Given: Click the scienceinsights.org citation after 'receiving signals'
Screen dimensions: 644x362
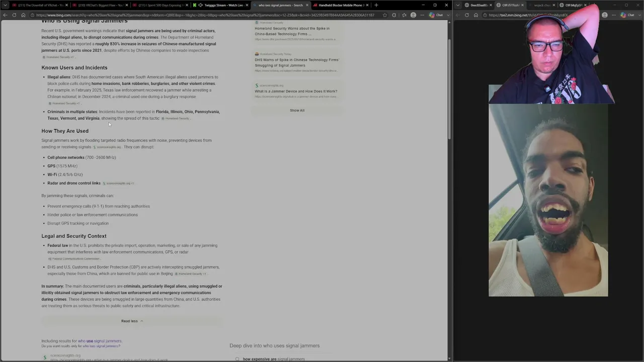Looking at the screenshot, I should coord(108,147).
